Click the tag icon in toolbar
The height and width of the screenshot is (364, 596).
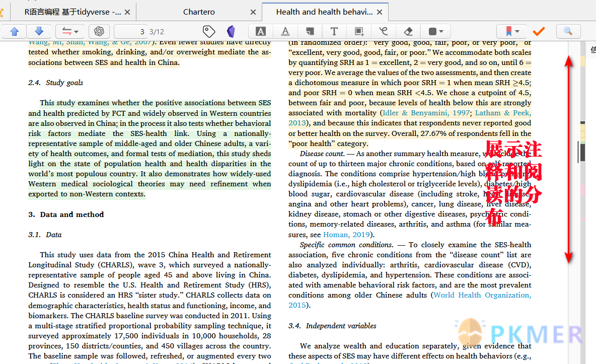pyautogui.click(x=209, y=31)
